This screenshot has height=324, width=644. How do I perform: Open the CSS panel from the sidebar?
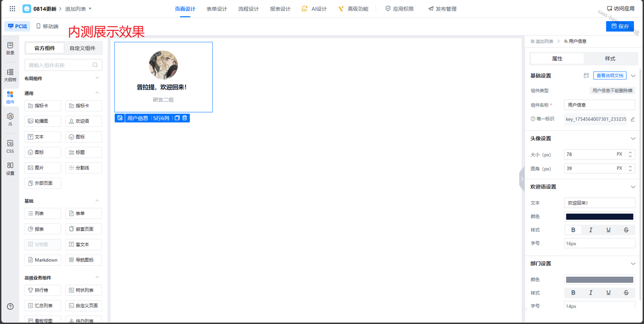[10, 146]
